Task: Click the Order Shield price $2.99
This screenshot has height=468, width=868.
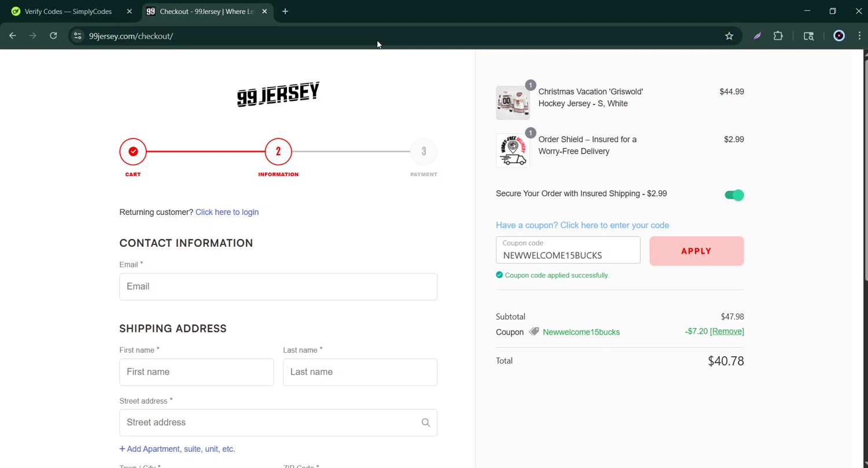Action: point(734,140)
